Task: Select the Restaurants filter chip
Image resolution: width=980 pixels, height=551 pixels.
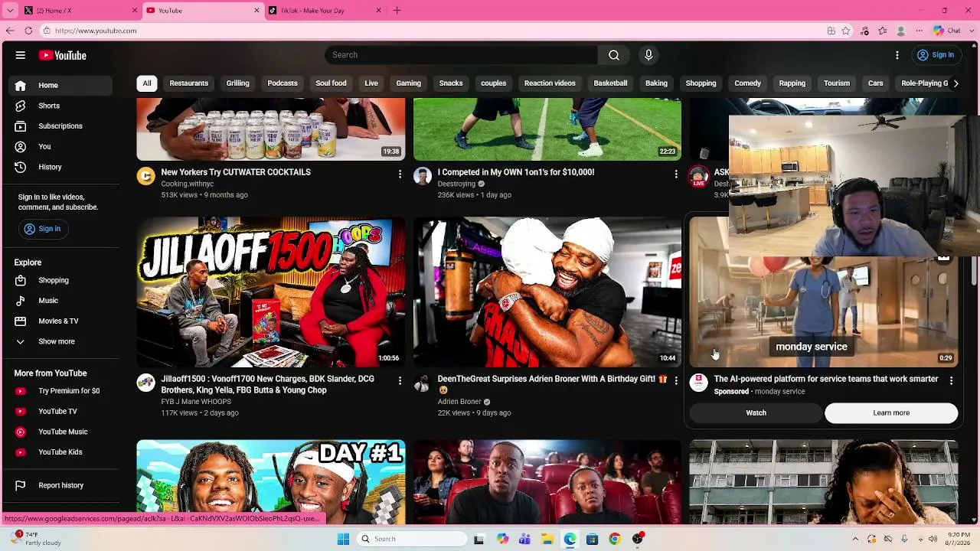Action: (x=189, y=83)
